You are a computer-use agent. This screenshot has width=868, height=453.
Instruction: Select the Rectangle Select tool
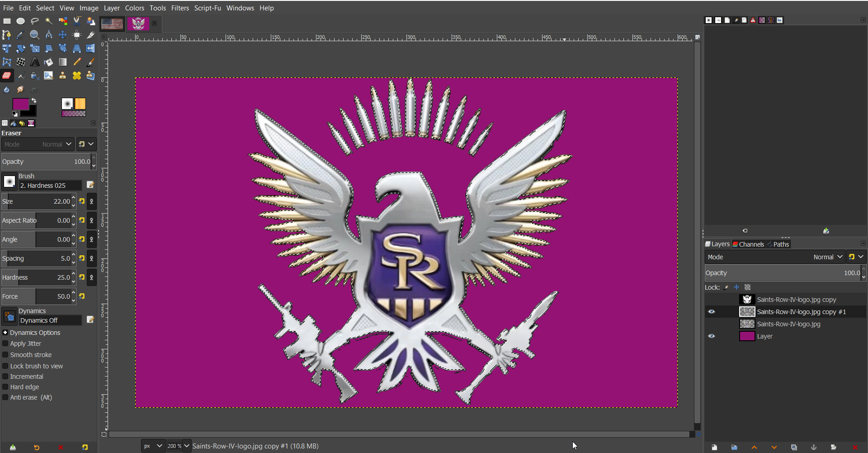point(7,21)
